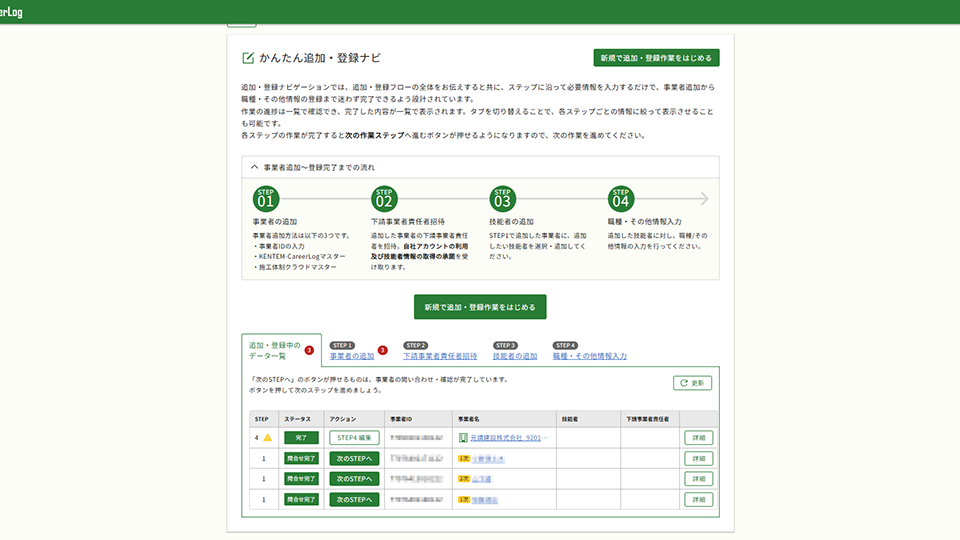The width and height of the screenshot is (960, 540).
Task: Click the STEP 03 circle icon
Action: pyautogui.click(x=502, y=199)
